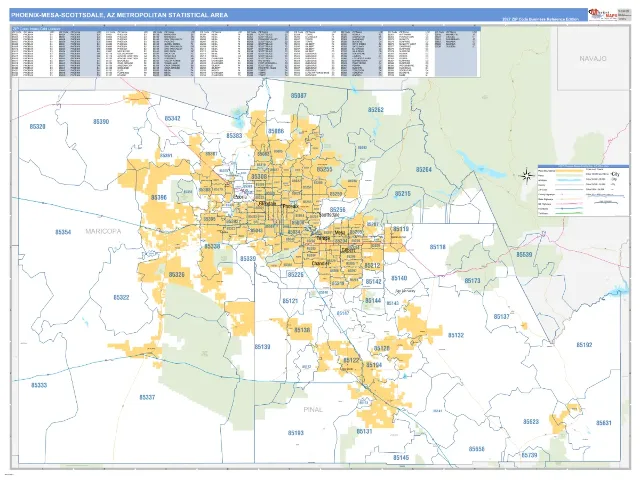The width and height of the screenshot is (640, 480).
Task: Click ZIP code label 85255
Action: [x=324, y=169]
